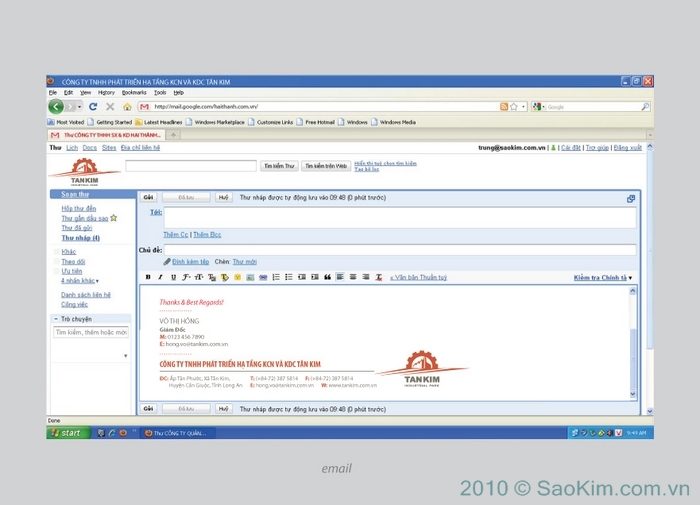700x505 pixels.
Task: Go to the Firefox home page icon
Action: click(127, 106)
